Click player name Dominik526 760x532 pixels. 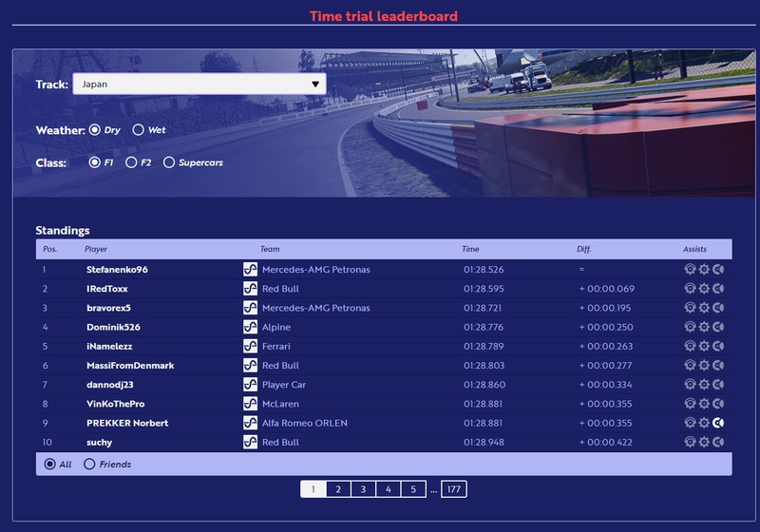pyautogui.click(x=113, y=327)
